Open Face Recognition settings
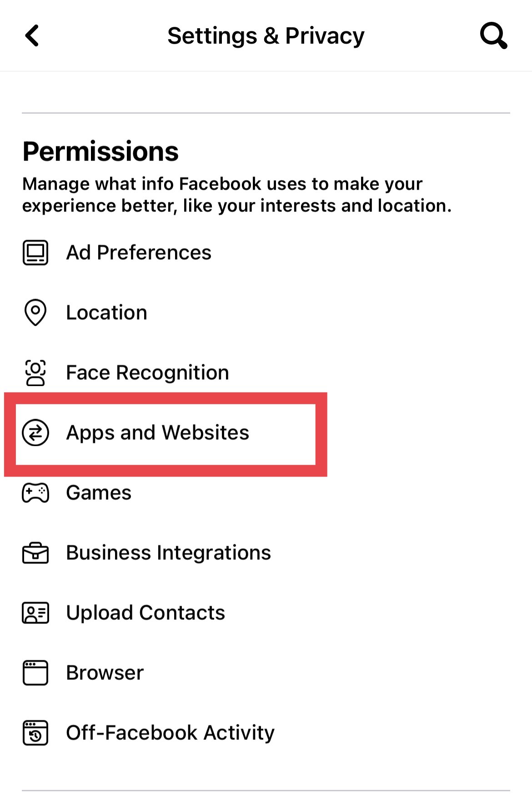 [147, 373]
